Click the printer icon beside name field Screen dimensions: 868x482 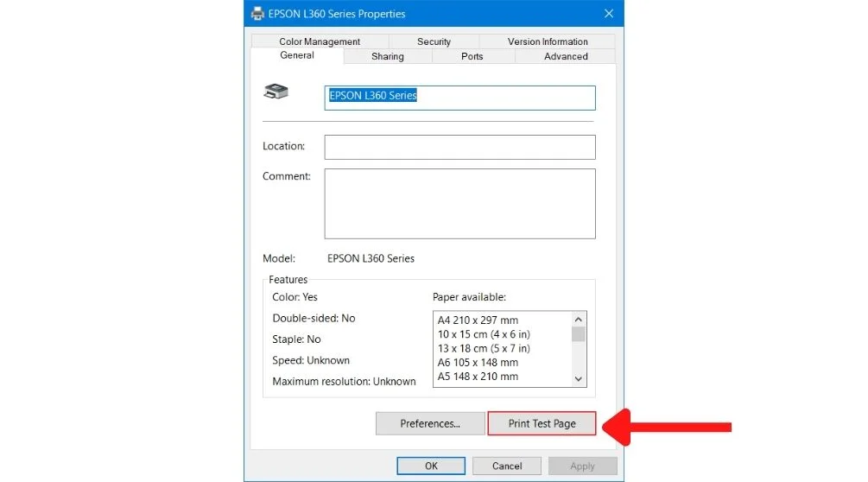coord(276,92)
